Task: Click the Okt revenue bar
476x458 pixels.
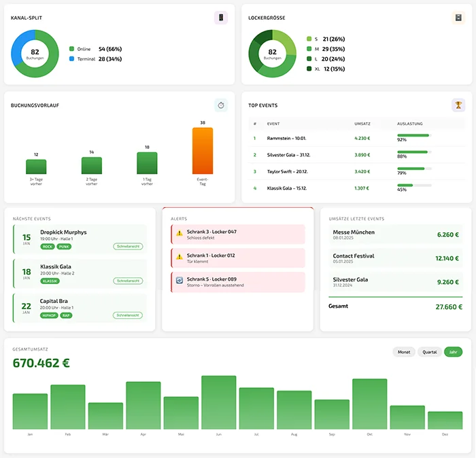Action: tap(369, 404)
